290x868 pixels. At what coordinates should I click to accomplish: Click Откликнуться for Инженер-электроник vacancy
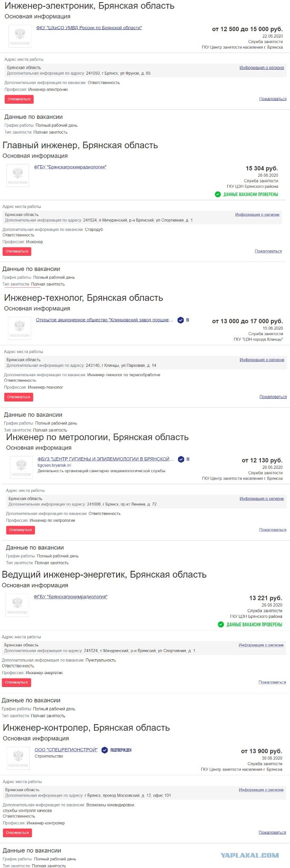click(19, 99)
